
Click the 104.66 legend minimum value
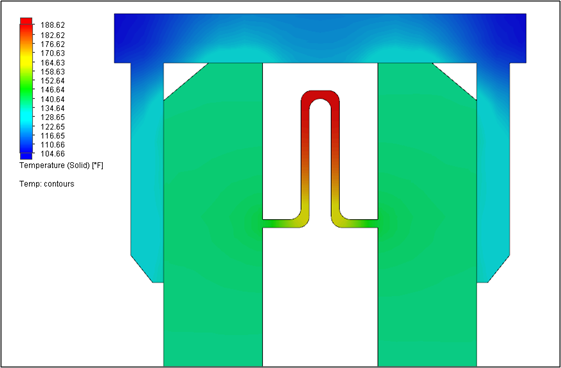(x=53, y=154)
